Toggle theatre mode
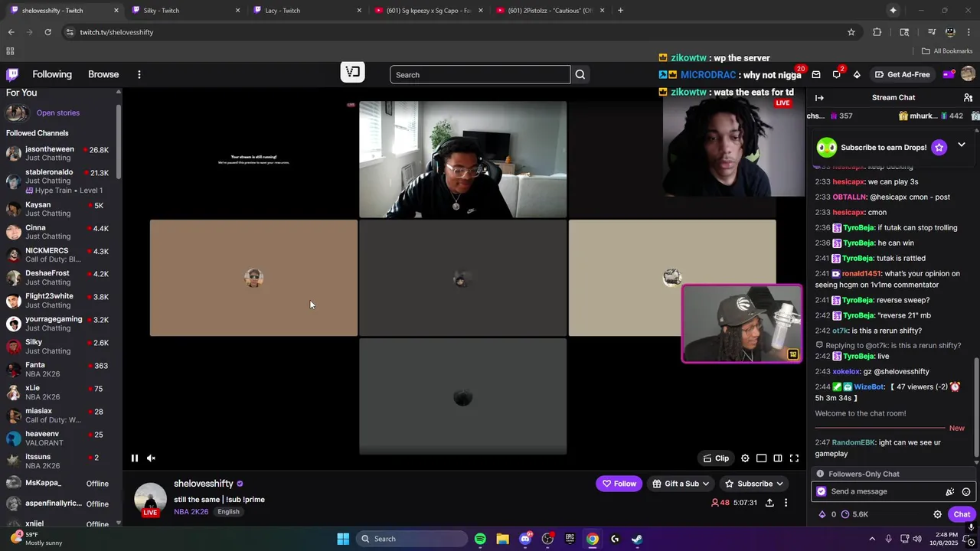This screenshot has width=980, height=551. [x=778, y=458]
